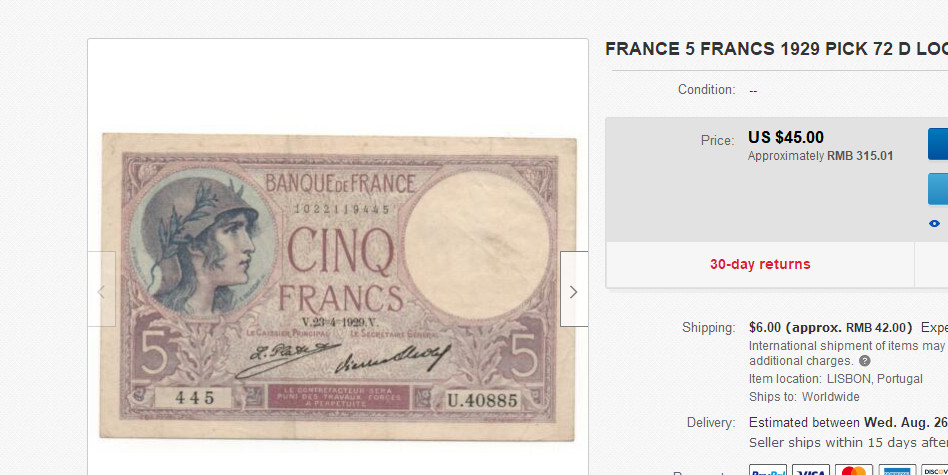Click the watch-list eye icon
This screenshot has width=948, height=475.
point(934,224)
